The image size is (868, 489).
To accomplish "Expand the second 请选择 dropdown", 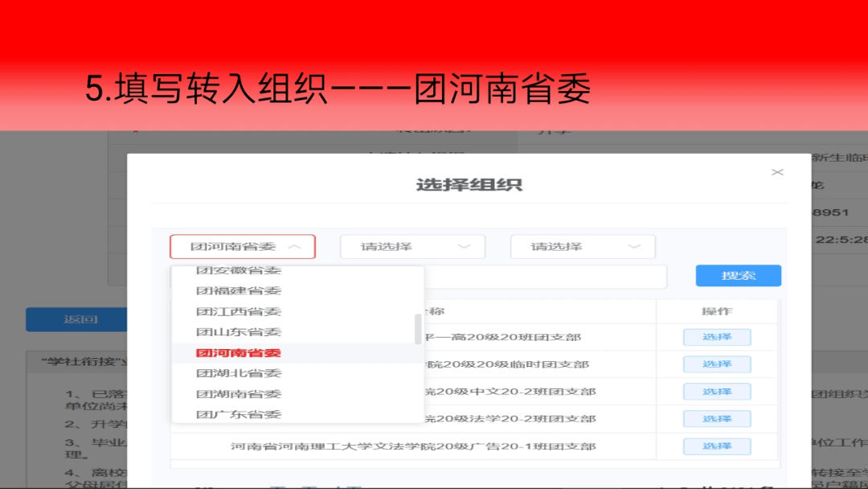I will (412, 246).
